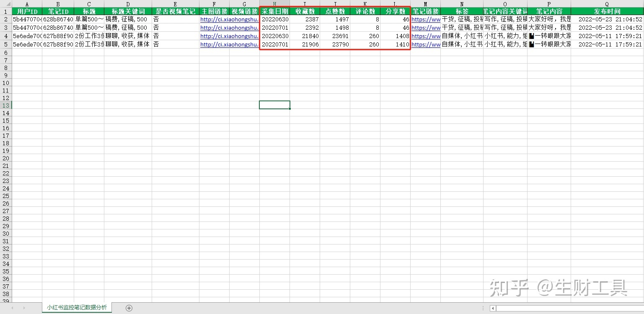The image size is (644, 314).
Task: Open the note link in row 4
Action: click(x=425, y=36)
